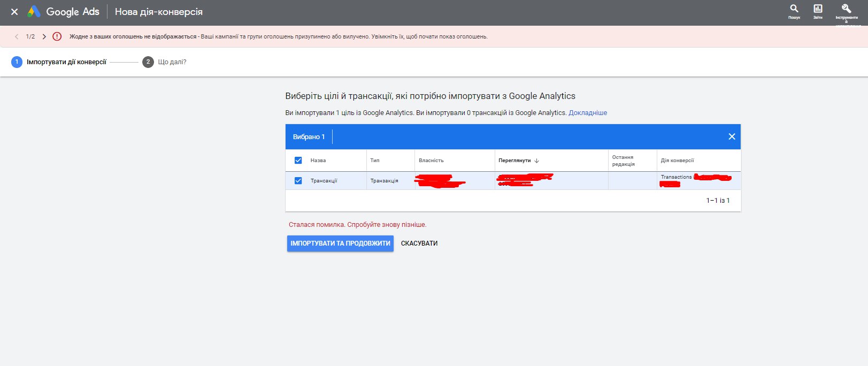Click the ІМПОРТУВАТИ ТА ПРОДОВЖИТИ button
The height and width of the screenshot is (366, 868).
pos(340,243)
